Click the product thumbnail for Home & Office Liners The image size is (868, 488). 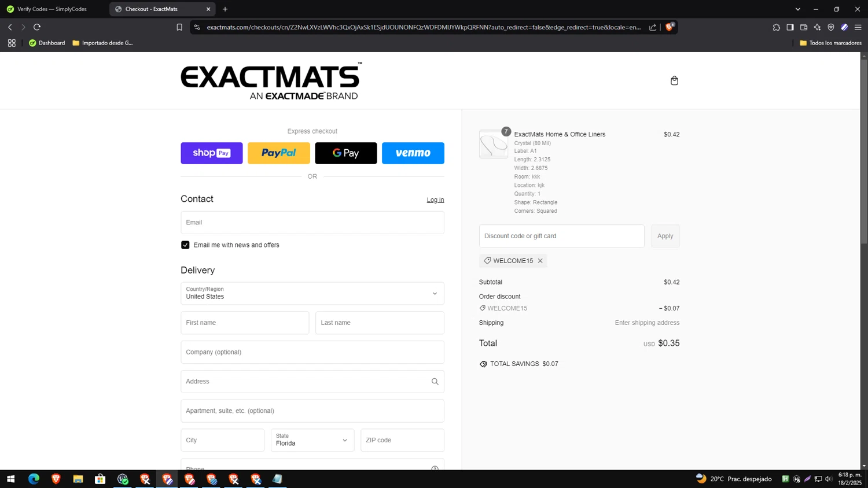tap(494, 145)
